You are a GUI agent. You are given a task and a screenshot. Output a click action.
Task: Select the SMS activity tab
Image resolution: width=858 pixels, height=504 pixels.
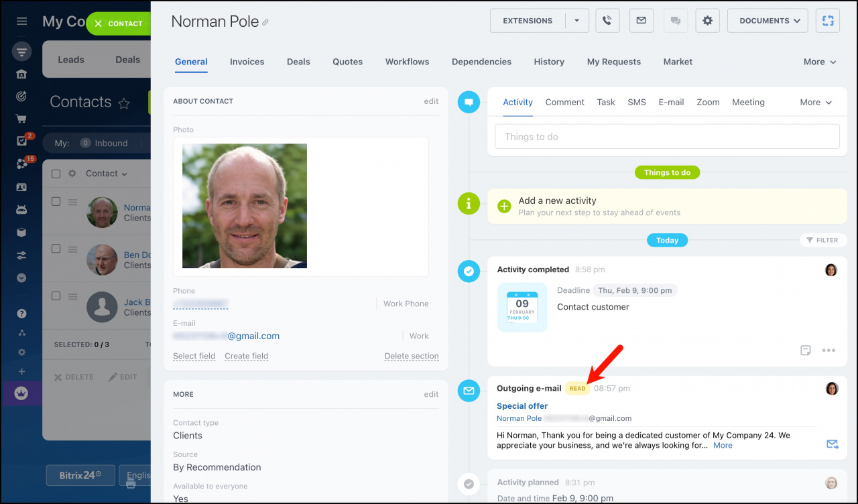click(x=637, y=103)
